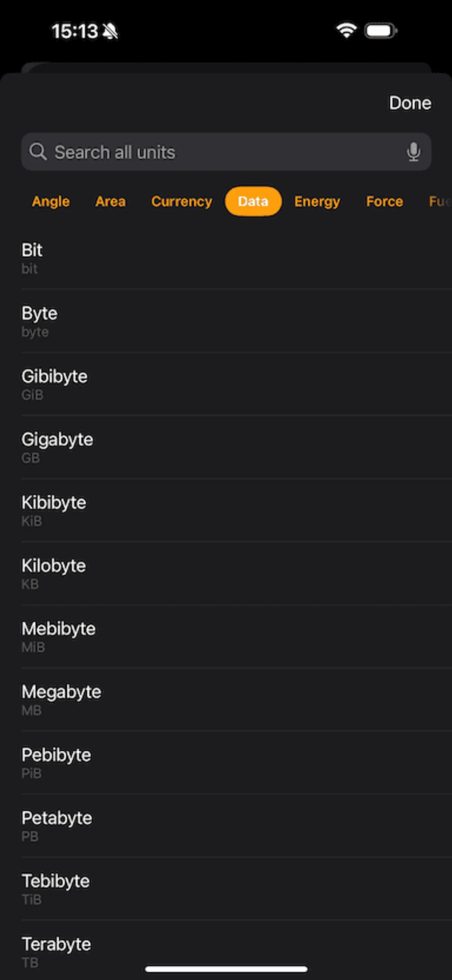Tap the silent mode bell icon
The width and height of the screenshot is (452, 980).
click(110, 32)
